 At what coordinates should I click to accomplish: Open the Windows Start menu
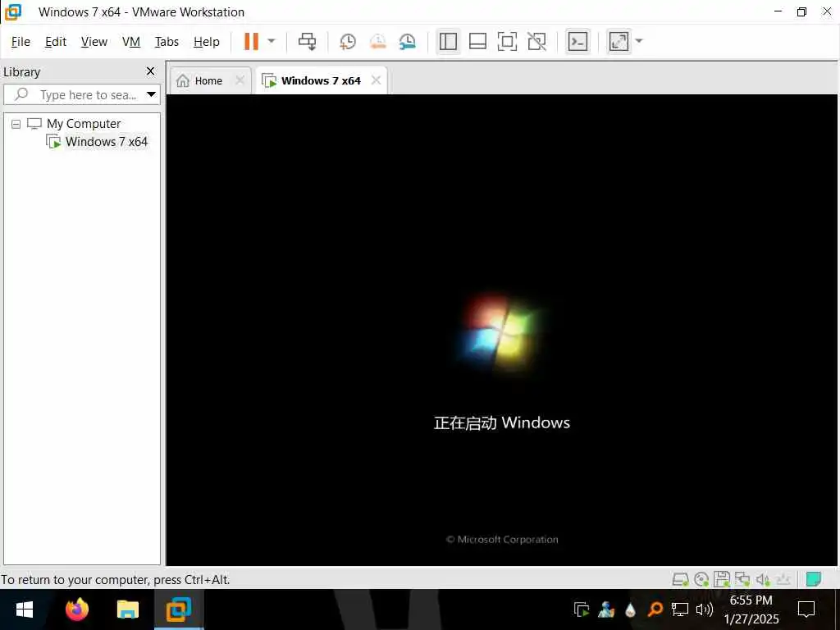click(24, 609)
